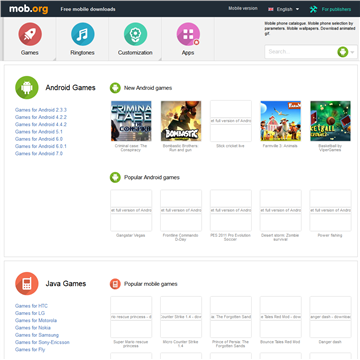Open Games for LG
Screen dimensions: 360x360
[x=30, y=313]
